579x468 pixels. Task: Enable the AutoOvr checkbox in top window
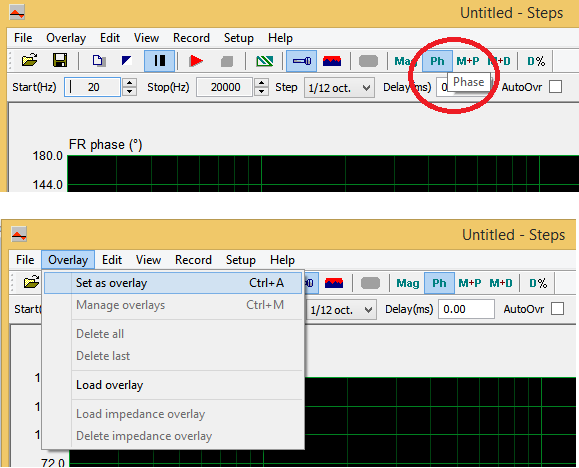click(555, 87)
